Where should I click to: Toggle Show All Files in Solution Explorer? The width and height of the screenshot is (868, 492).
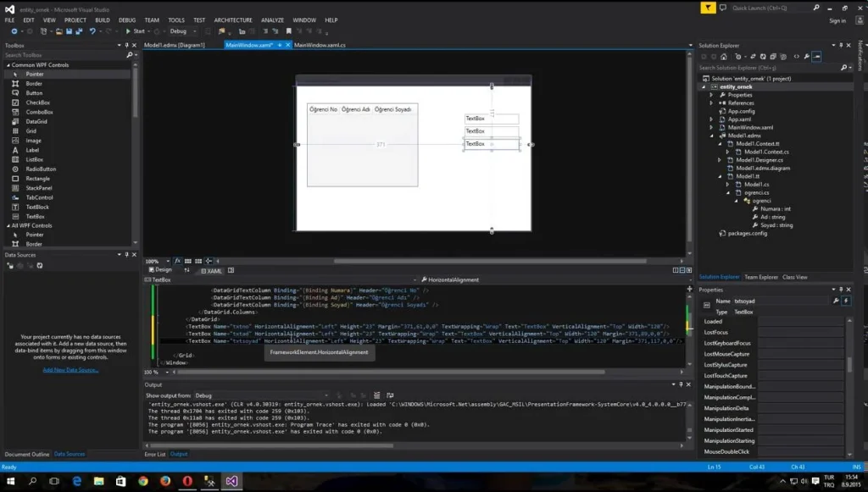783,57
